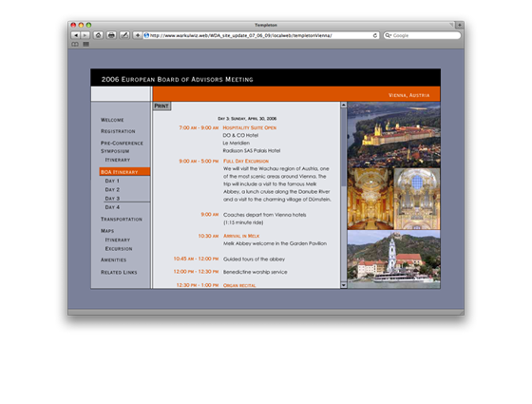Open Pre-Conference Symposium section
Viewport: 532px width, 404px height.
point(122,147)
